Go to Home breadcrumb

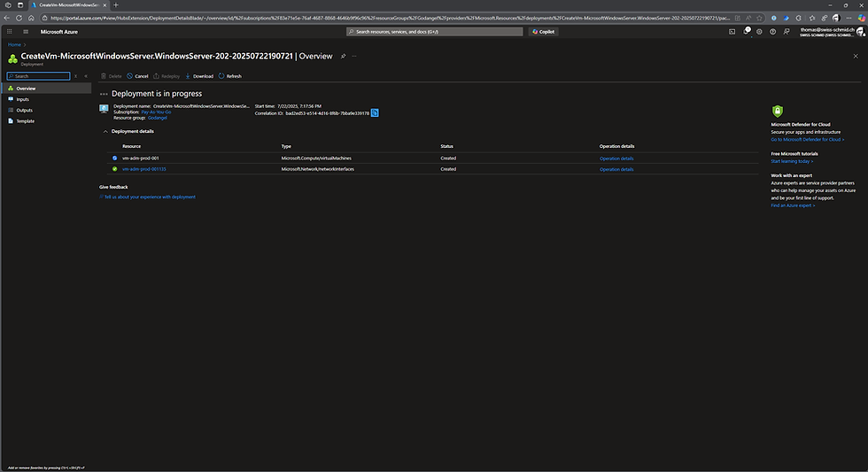pos(14,44)
